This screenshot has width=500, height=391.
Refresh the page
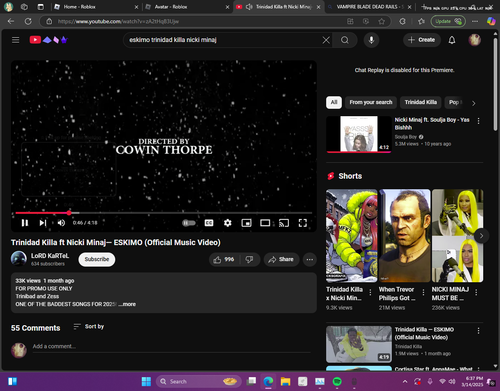pyautogui.click(x=28, y=21)
